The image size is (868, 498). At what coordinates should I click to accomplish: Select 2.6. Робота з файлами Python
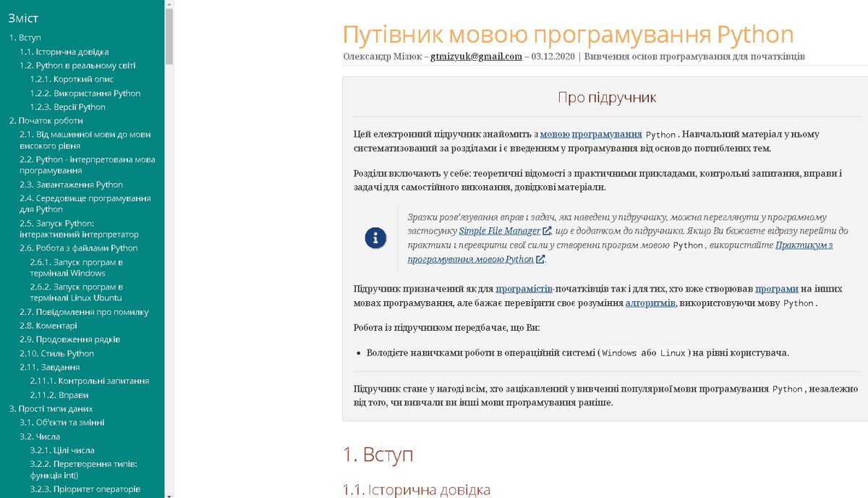click(79, 248)
